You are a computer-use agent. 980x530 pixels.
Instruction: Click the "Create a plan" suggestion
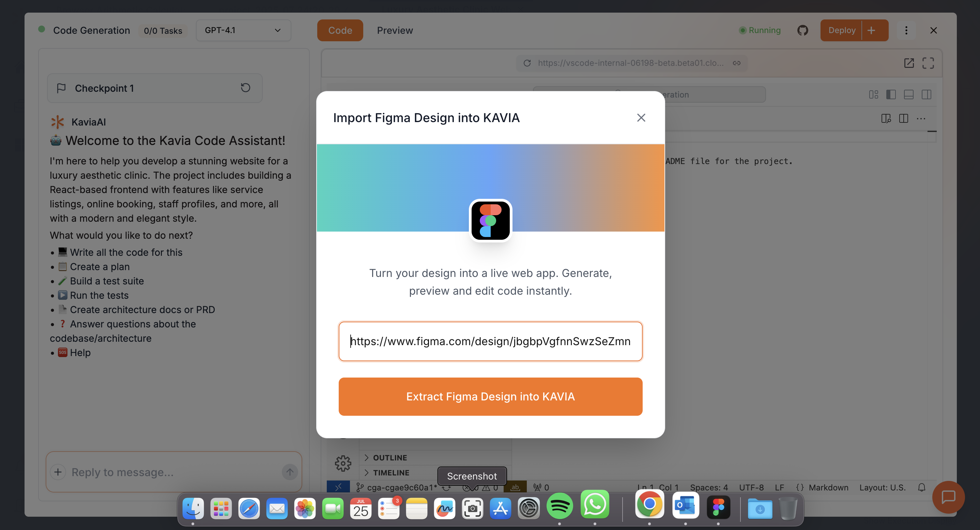click(100, 267)
